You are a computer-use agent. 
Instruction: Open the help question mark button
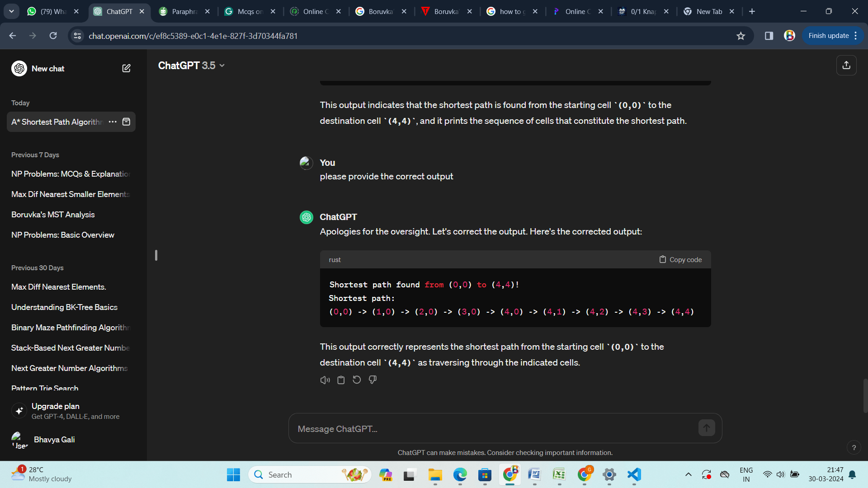pyautogui.click(x=854, y=448)
